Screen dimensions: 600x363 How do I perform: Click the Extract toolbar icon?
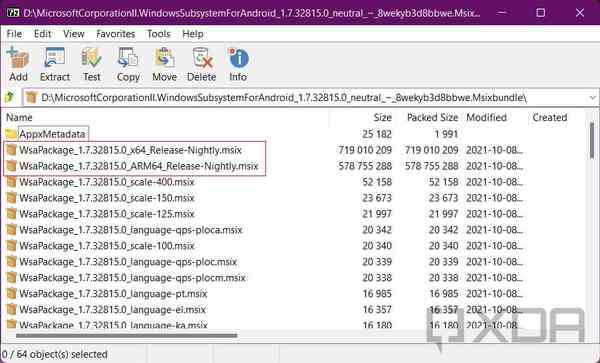pyautogui.click(x=55, y=58)
